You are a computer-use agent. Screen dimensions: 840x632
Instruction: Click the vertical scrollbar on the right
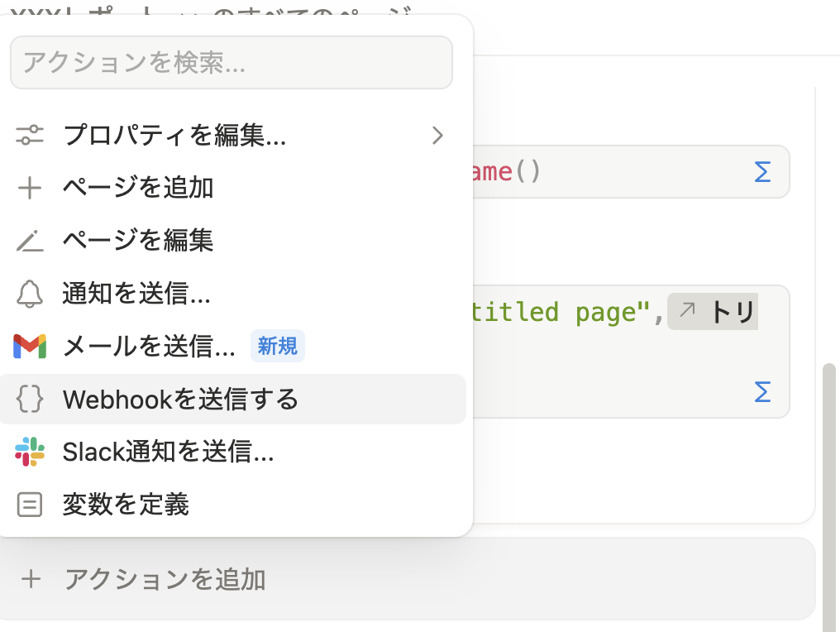click(x=829, y=496)
